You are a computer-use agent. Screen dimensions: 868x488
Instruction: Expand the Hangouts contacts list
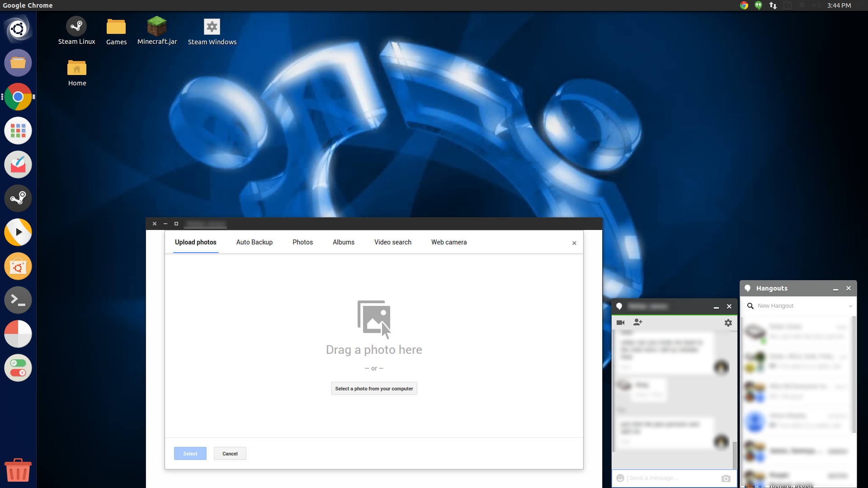(851, 305)
